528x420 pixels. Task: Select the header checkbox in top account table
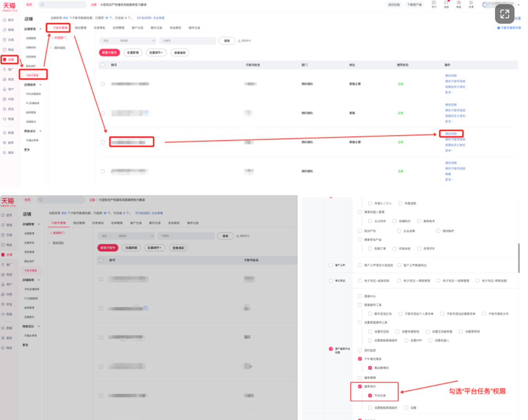tap(103, 65)
